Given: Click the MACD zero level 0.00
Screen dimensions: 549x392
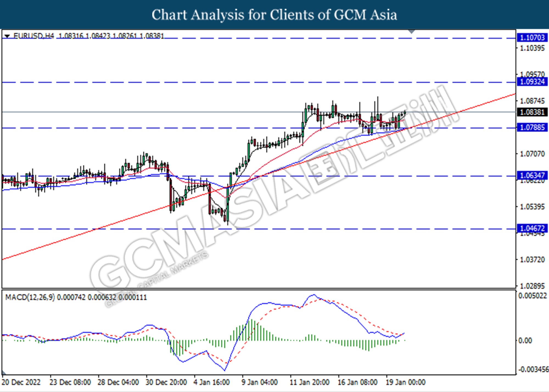Looking at the screenshot, I should [x=525, y=340].
